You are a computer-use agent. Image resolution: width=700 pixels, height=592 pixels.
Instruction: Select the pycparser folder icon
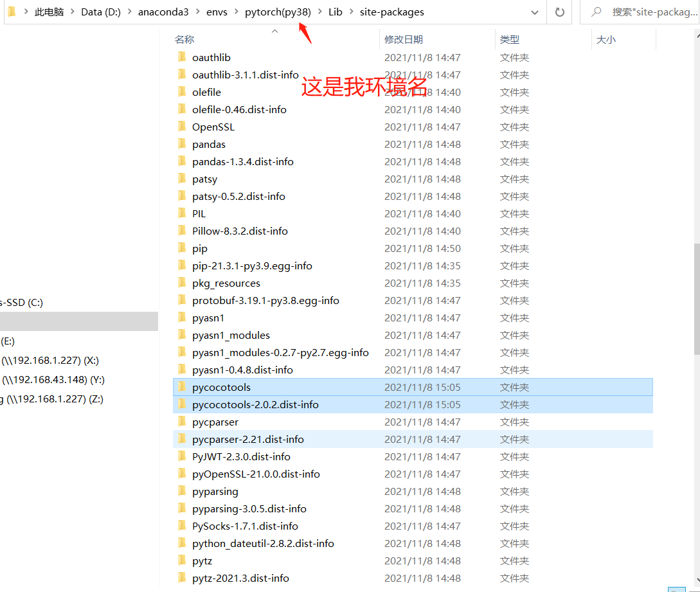(x=182, y=422)
